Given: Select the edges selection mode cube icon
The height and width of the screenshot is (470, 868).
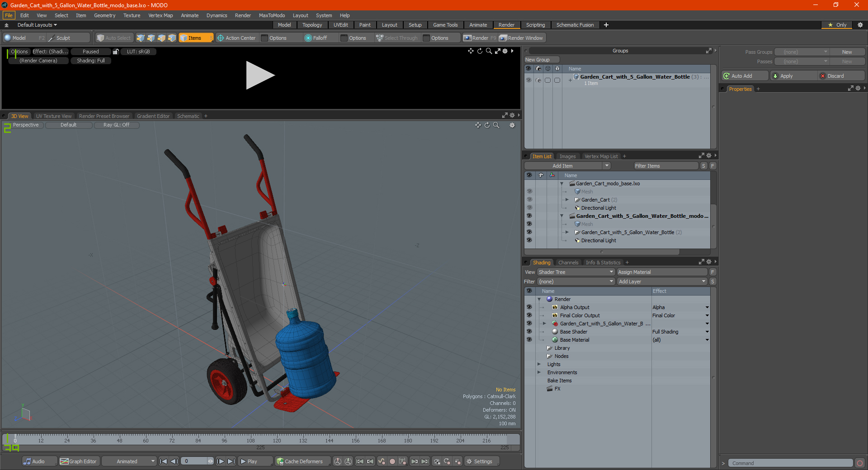Looking at the screenshot, I should tap(151, 38).
